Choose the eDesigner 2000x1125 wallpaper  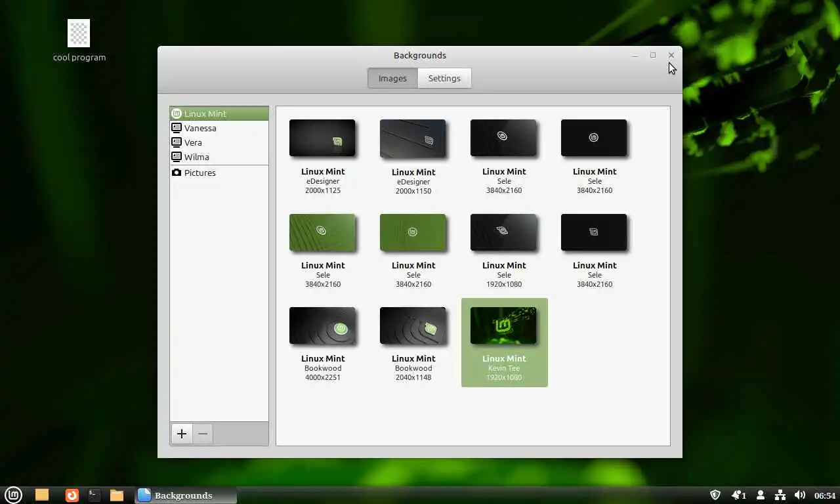[x=323, y=157]
